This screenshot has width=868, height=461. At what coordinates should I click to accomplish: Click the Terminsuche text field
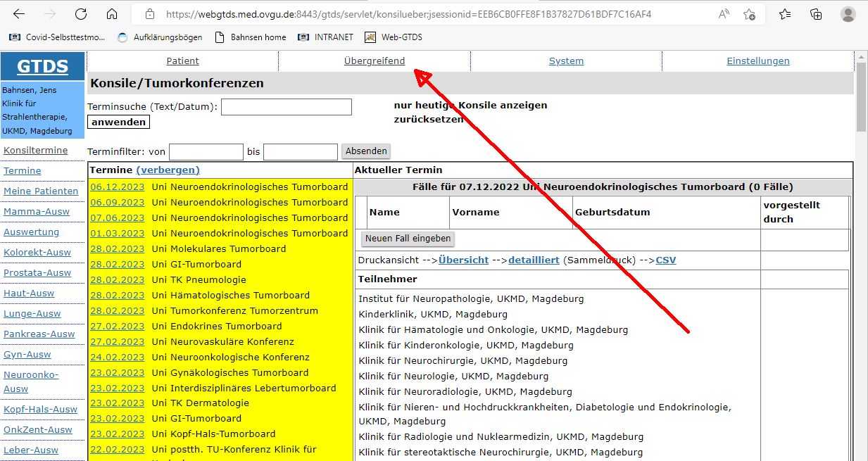[x=286, y=106]
